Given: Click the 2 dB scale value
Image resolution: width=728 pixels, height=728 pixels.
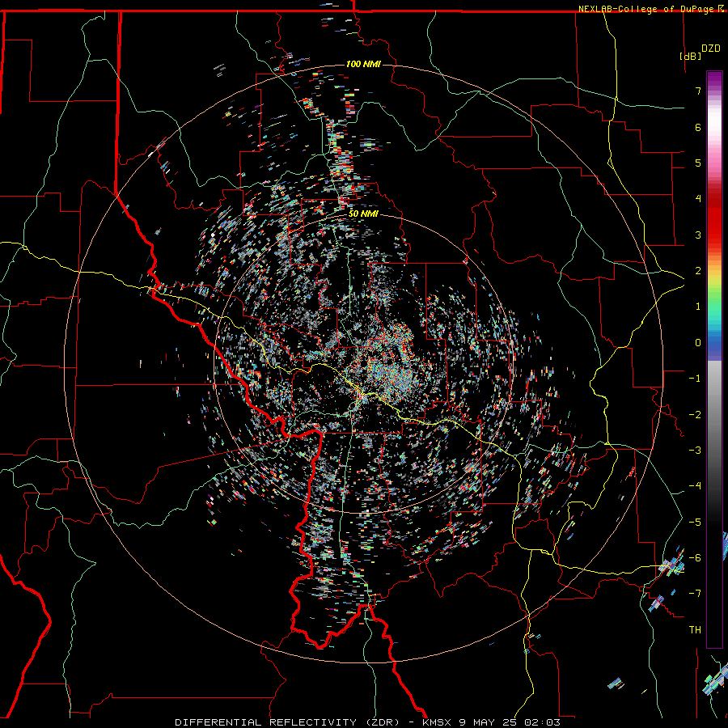Looking at the screenshot, I should click(x=698, y=271).
